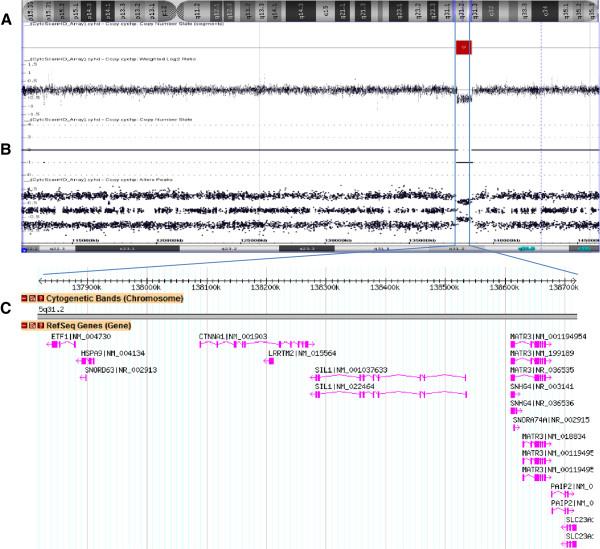Click the HSPA9 gene glyph
Image resolution: width=600 pixels, height=549 pixels.
pyautogui.click(x=85, y=361)
